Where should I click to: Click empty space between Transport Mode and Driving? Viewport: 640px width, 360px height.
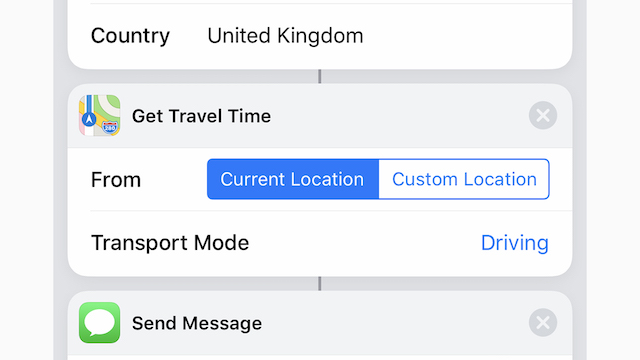363,243
